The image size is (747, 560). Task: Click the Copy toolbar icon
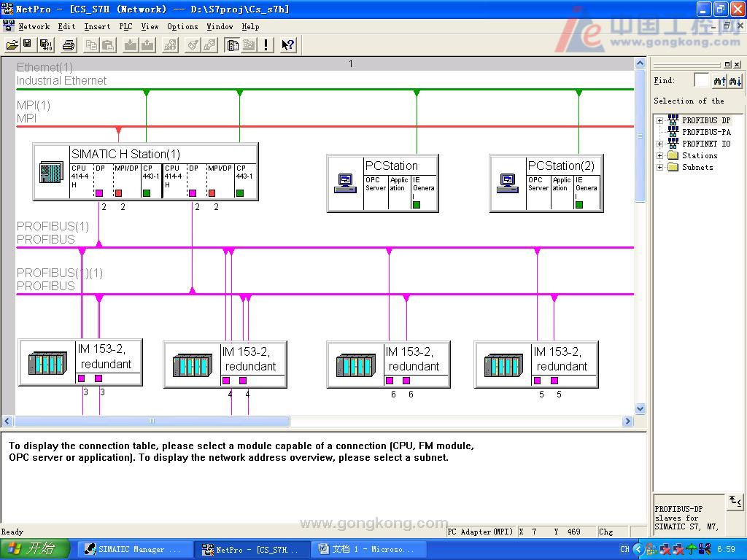click(91, 44)
